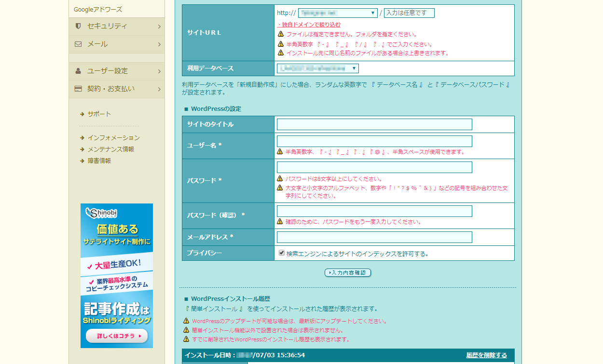Screen dimensions: 603x364
Task: Click the person icon beside ユーザー設定
Action: (x=78, y=71)
